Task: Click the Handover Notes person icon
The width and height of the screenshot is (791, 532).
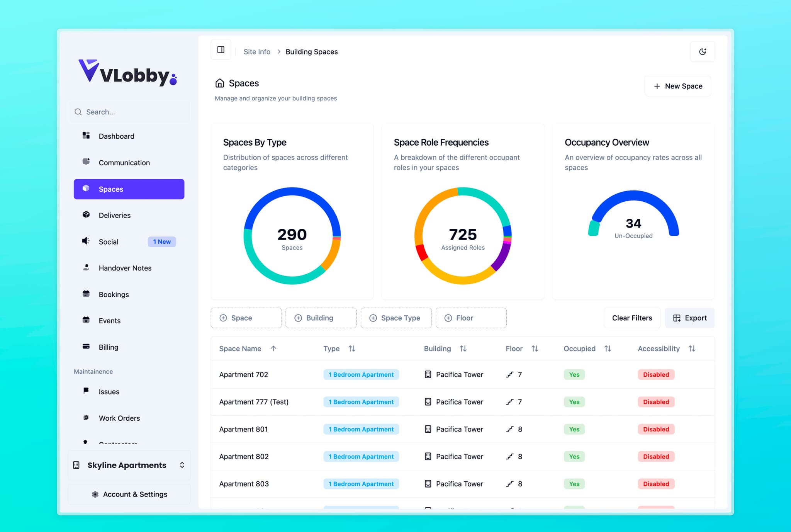Action: click(86, 267)
